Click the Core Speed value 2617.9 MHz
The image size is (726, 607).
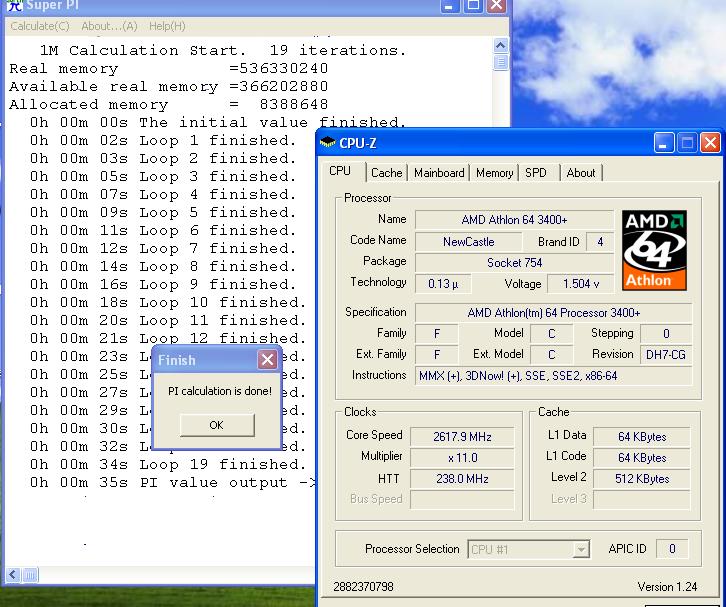point(462,437)
